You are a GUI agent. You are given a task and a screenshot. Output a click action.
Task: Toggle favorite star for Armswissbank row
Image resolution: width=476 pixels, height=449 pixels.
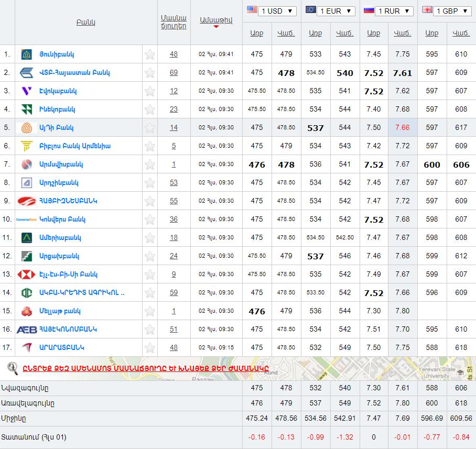point(150,165)
